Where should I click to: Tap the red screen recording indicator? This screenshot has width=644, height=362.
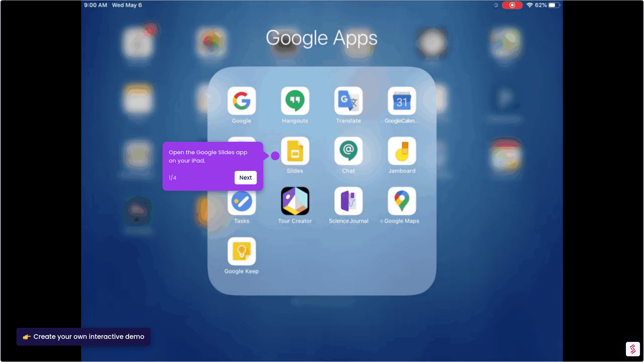coord(512,5)
